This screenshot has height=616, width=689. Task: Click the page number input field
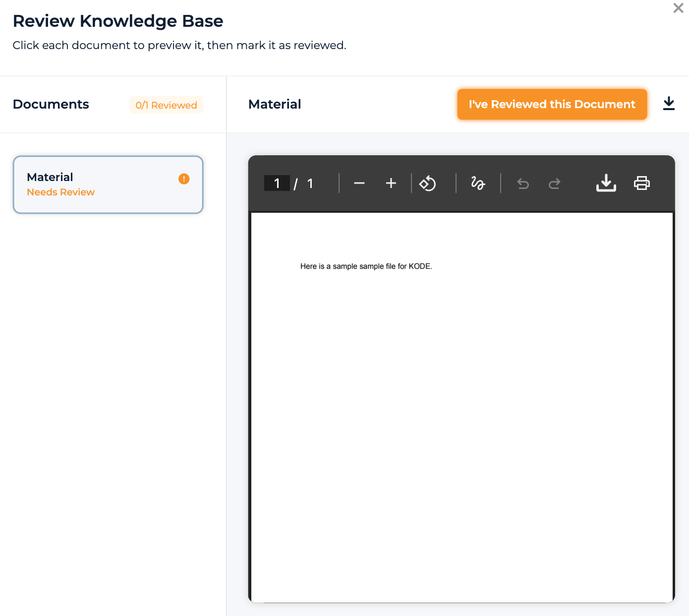(277, 184)
